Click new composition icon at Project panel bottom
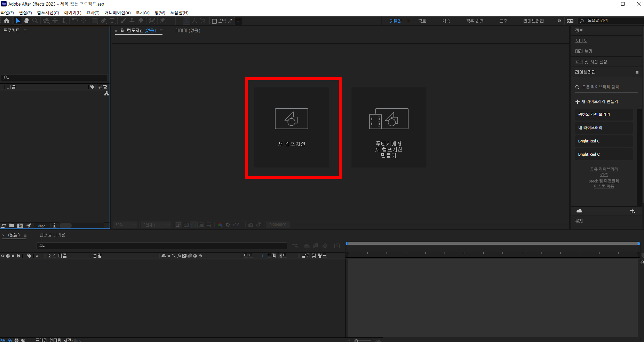Screen dimensions: 644x342 tap(20, 225)
